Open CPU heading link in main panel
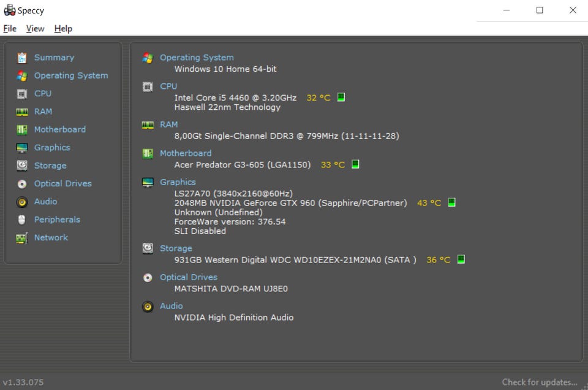The image size is (588, 390). click(x=168, y=86)
